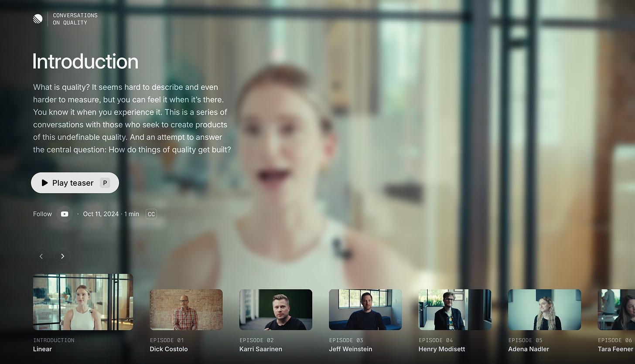635x364 pixels.
Task: Open Episode 02 Karri Saarinen thumbnail
Action: point(276,310)
